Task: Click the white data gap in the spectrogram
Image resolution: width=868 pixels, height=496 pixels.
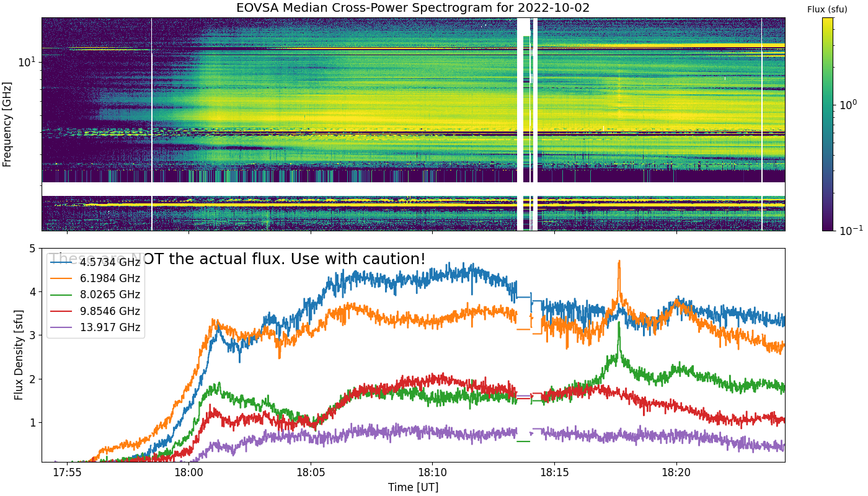Action: [x=524, y=124]
